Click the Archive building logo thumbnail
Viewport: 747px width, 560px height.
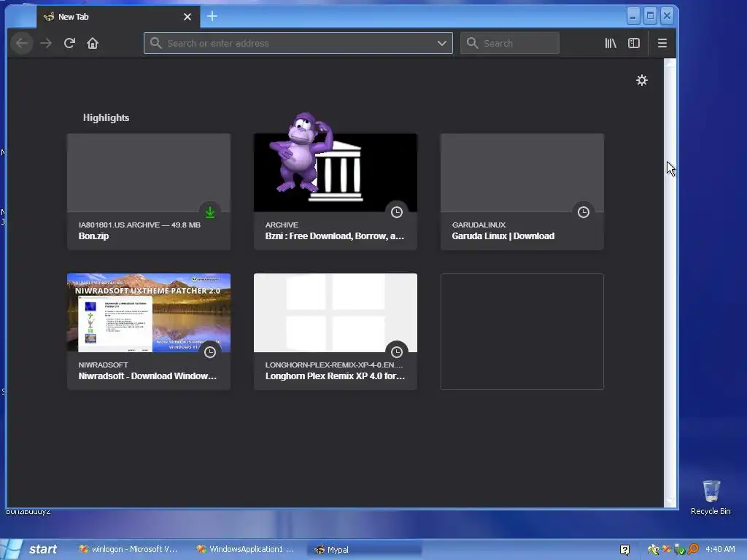point(336,172)
